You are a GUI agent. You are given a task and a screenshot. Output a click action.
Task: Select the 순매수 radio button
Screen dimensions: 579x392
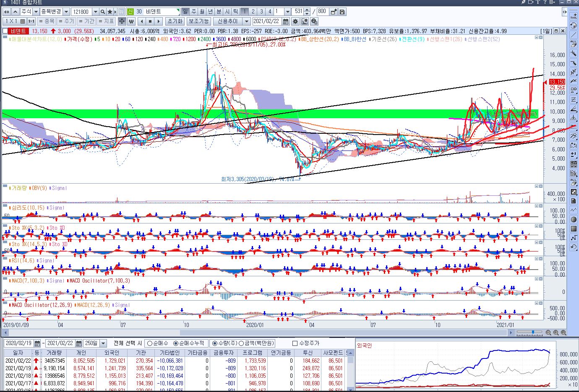click(150, 343)
